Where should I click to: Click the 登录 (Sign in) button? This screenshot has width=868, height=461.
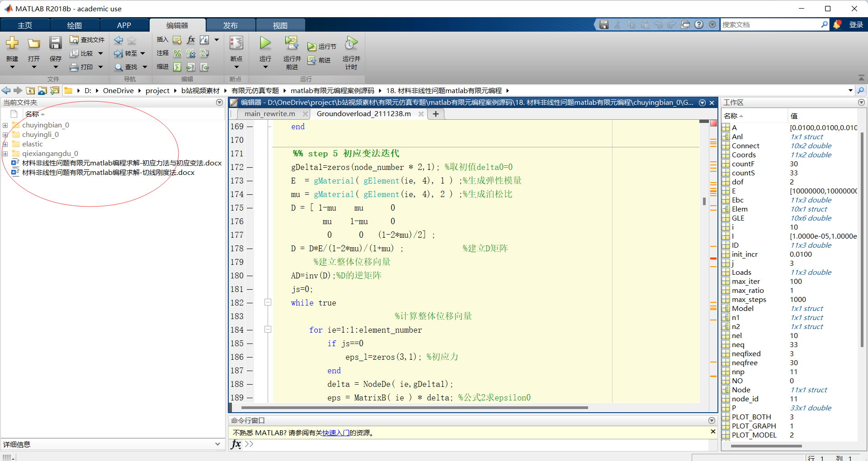point(856,25)
